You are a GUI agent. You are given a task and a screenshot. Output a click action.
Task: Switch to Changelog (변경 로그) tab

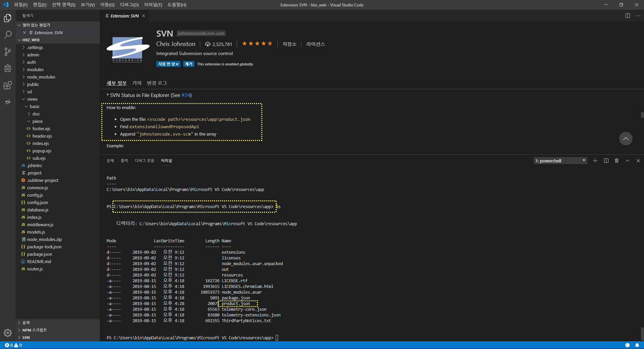tap(157, 83)
